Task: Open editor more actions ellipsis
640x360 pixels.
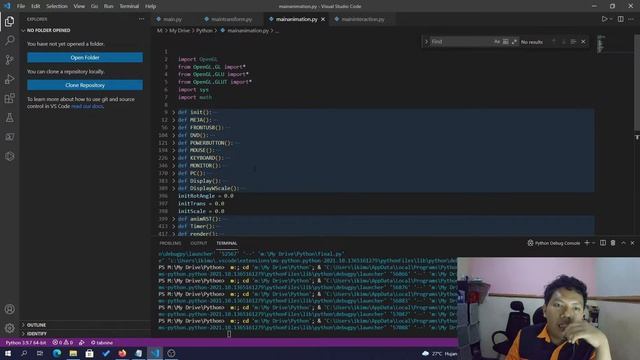Action: coord(631,19)
